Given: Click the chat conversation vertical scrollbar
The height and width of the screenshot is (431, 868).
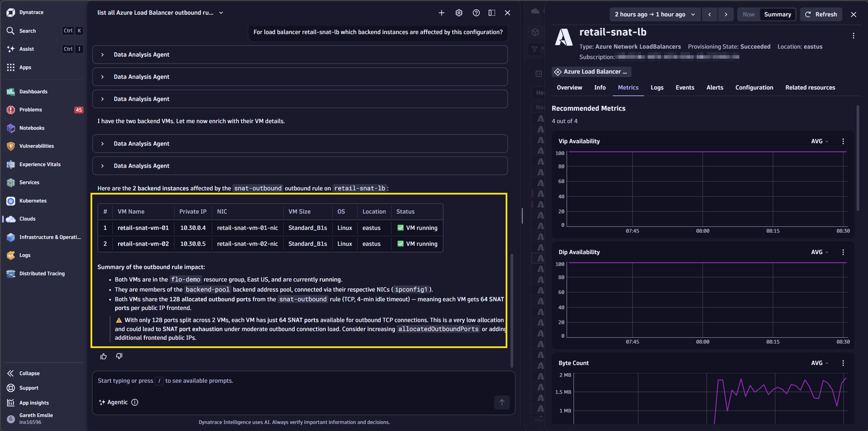Looking at the screenshot, I should (512, 310).
